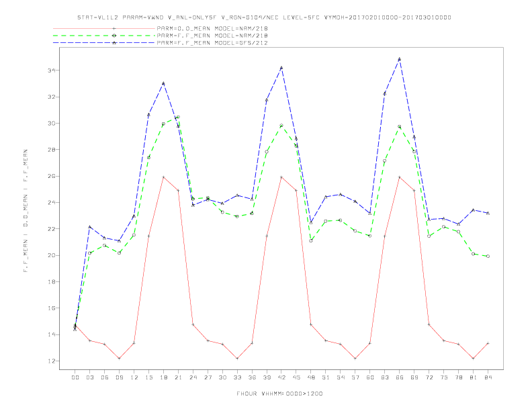Click x-axis forecast hour label 54
532x411 pixels.
coord(341,377)
